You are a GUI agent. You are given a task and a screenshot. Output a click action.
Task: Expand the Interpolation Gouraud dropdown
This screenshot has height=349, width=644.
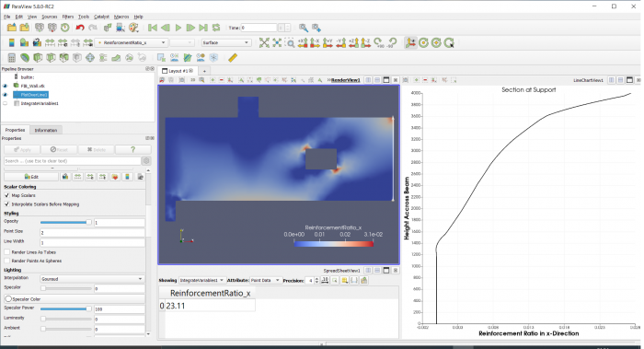(x=92, y=279)
